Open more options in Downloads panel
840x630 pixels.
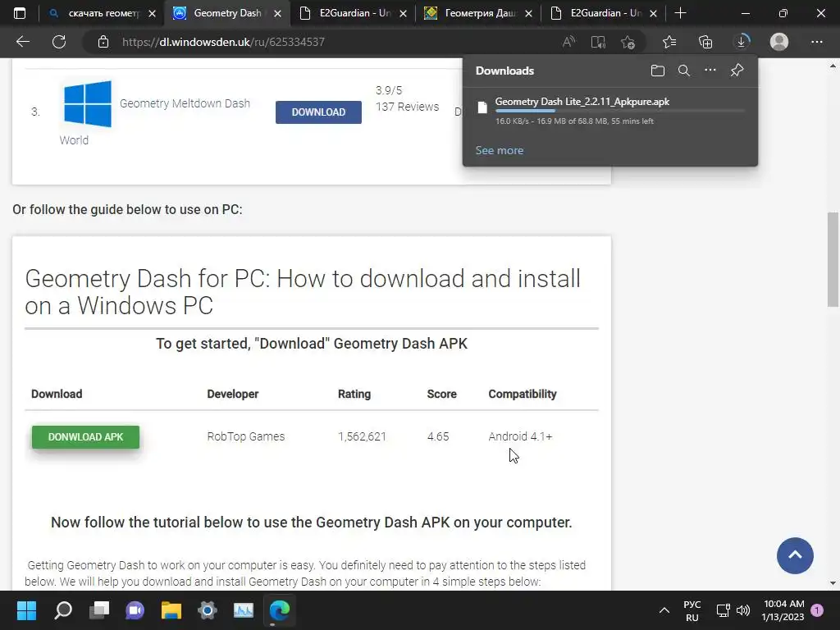coord(710,71)
